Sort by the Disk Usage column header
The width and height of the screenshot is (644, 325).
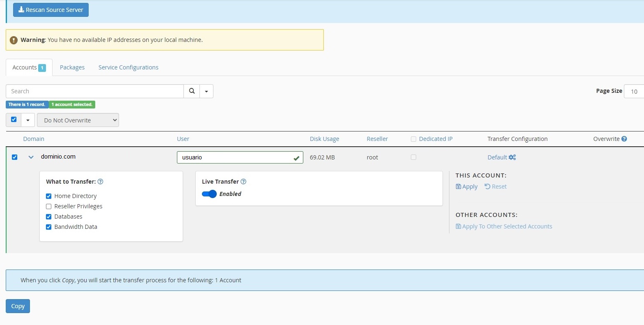point(324,139)
